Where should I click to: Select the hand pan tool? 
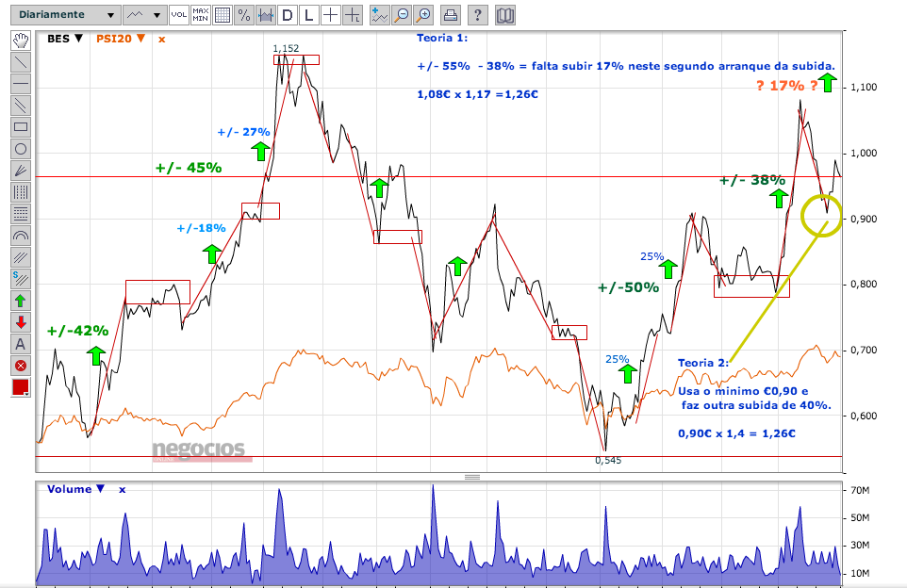pos(21,41)
